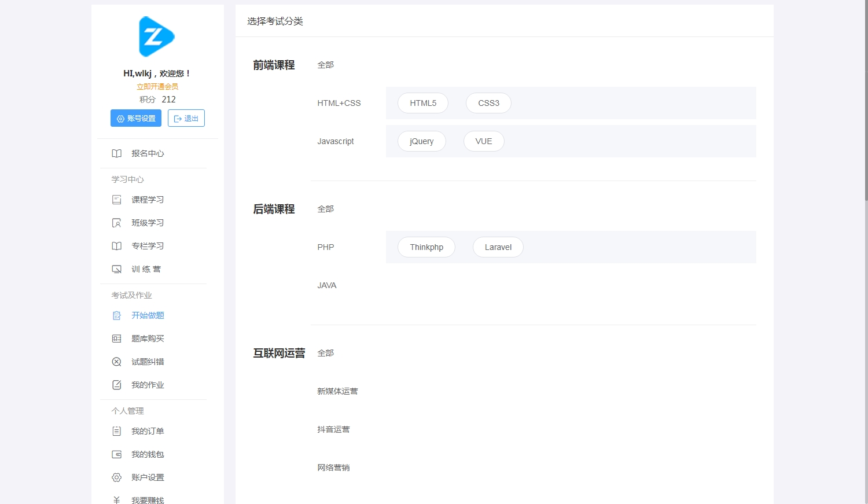Select the CSS3 category tag
The width and height of the screenshot is (868, 504).
(x=488, y=103)
